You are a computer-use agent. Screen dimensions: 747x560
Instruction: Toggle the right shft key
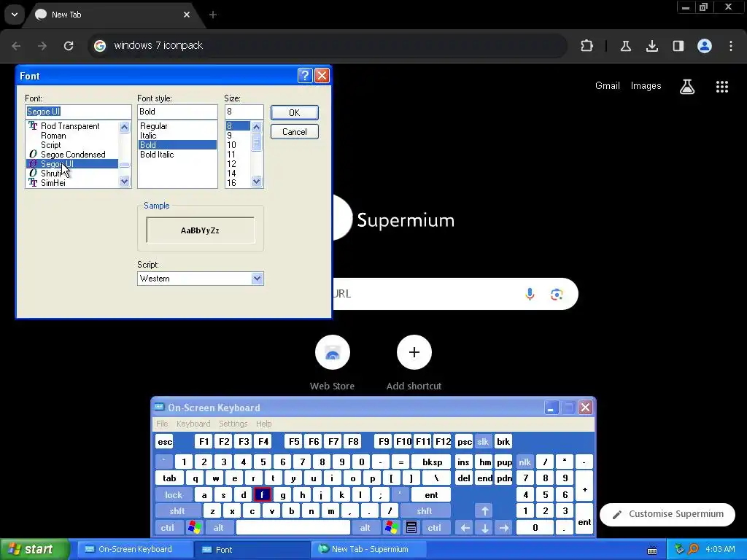pyautogui.click(x=425, y=511)
